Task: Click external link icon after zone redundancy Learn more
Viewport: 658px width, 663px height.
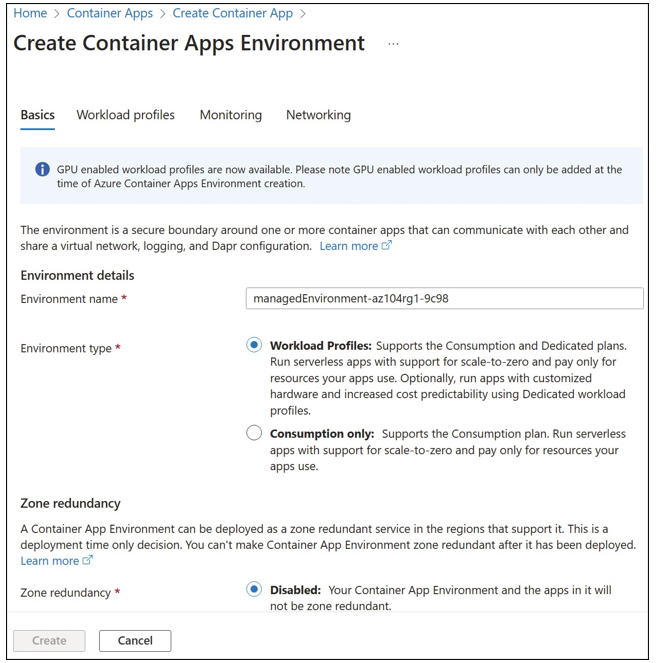Action: coord(87,560)
